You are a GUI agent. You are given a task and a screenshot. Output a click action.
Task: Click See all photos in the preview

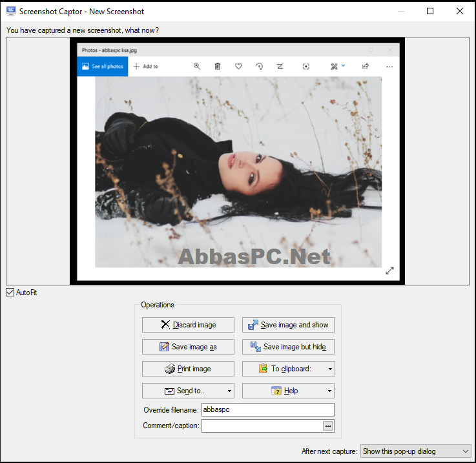(x=103, y=66)
